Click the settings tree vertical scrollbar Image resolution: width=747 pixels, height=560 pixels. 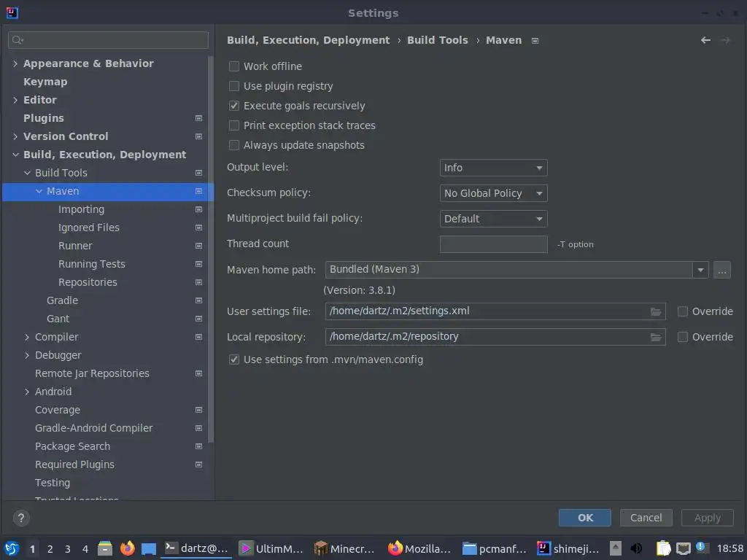coord(211,250)
